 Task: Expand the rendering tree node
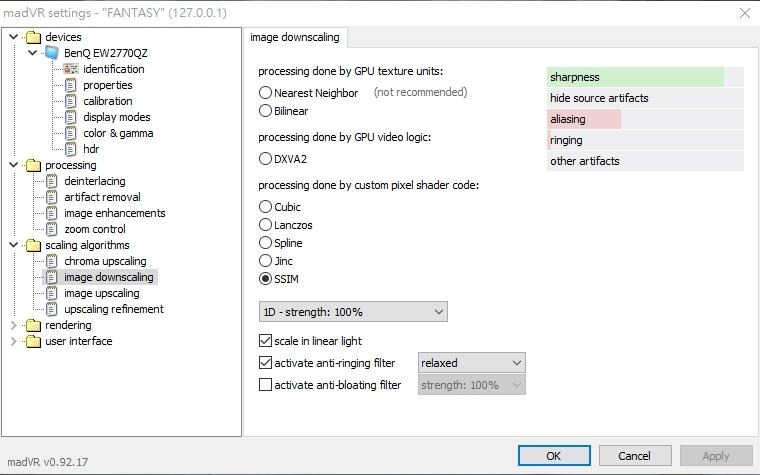(x=13, y=325)
